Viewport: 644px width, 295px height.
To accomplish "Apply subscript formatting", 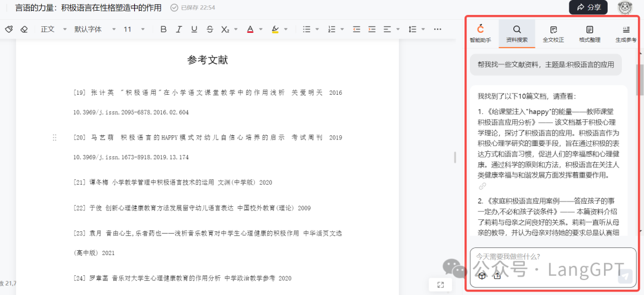I will coord(225,30).
